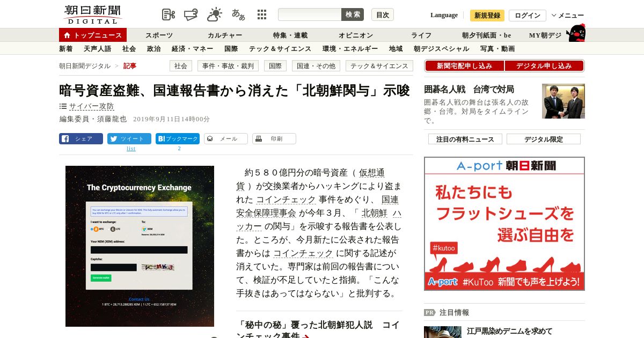Change font size with あぁ icon
The width and height of the screenshot is (644, 338).
point(238,14)
